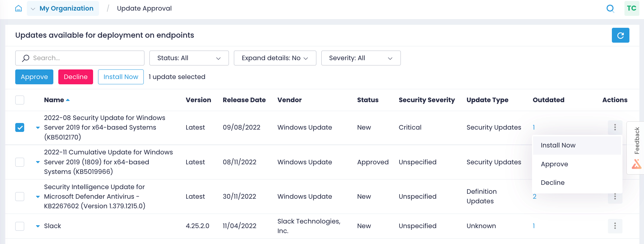
Task: Click the blue Approve button
Action: coord(34,77)
